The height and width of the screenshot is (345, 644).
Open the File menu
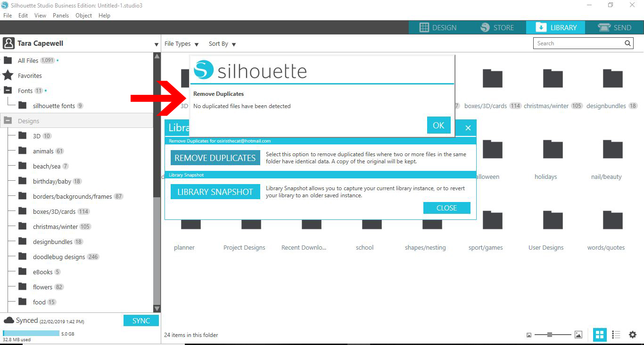8,16
